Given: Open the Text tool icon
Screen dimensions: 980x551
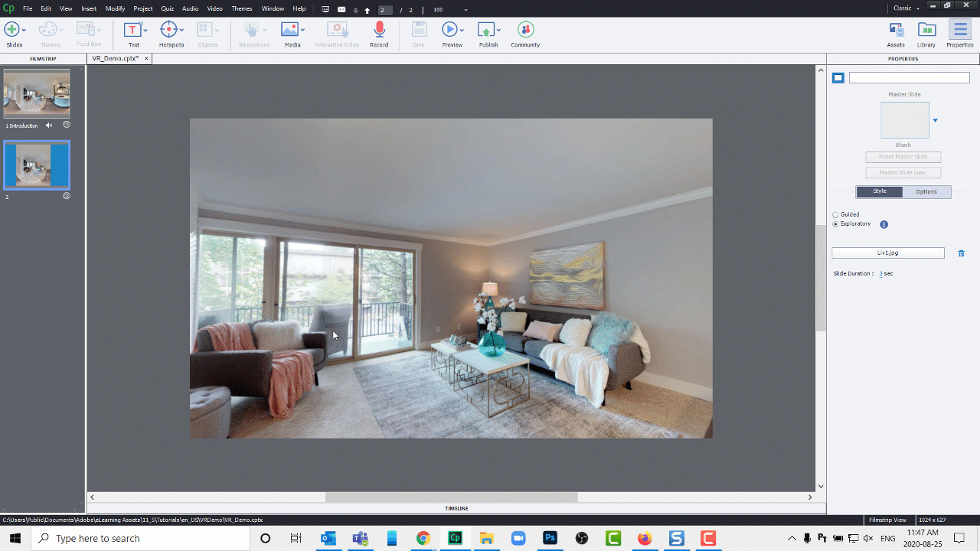Looking at the screenshot, I should point(132,29).
